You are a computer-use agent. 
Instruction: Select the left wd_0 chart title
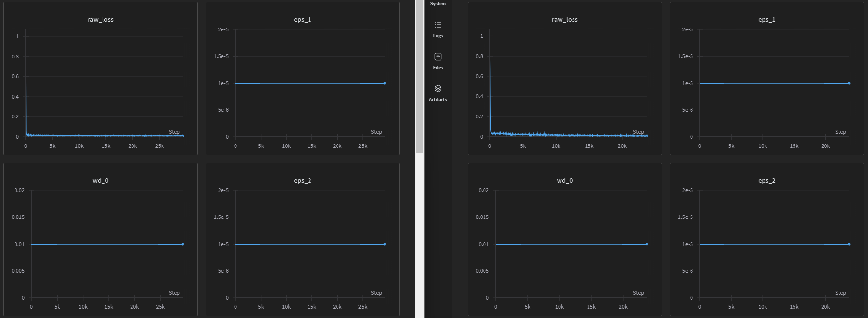click(x=101, y=181)
